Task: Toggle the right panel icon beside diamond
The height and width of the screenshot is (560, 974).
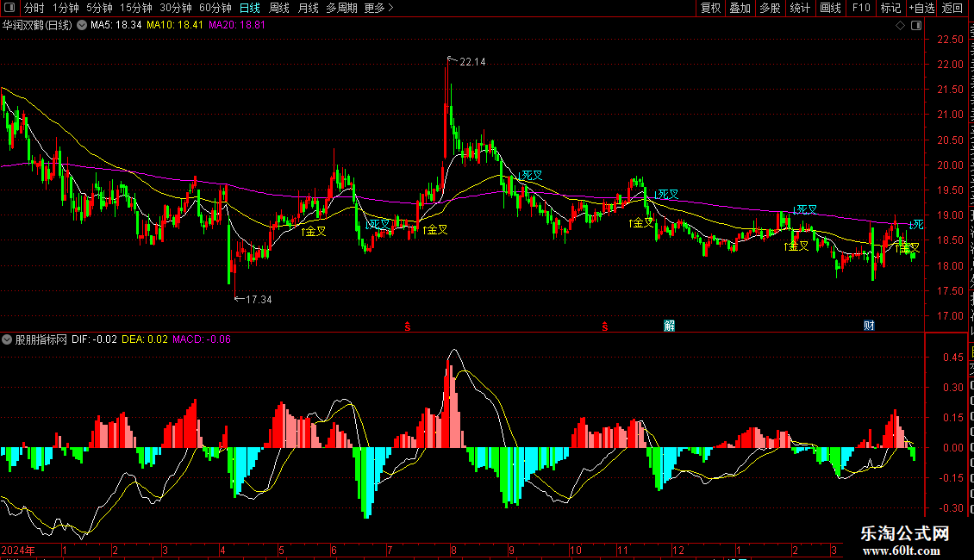Action: tap(916, 25)
